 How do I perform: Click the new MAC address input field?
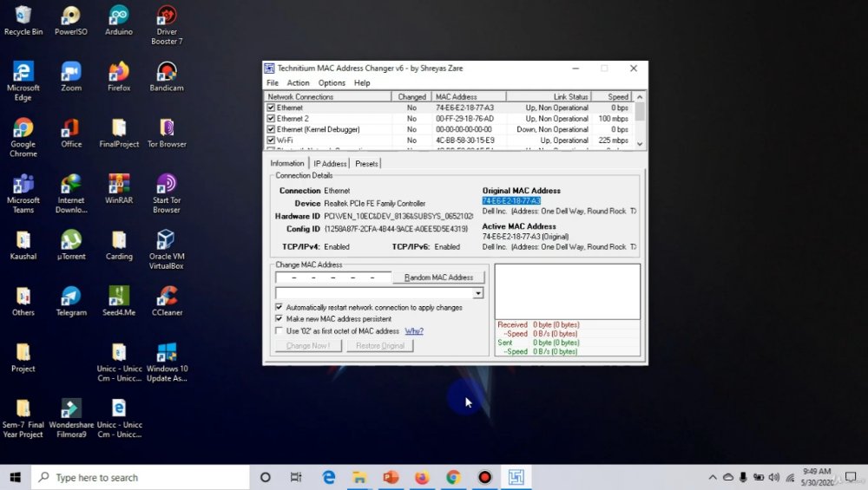click(x=333, y=277)
